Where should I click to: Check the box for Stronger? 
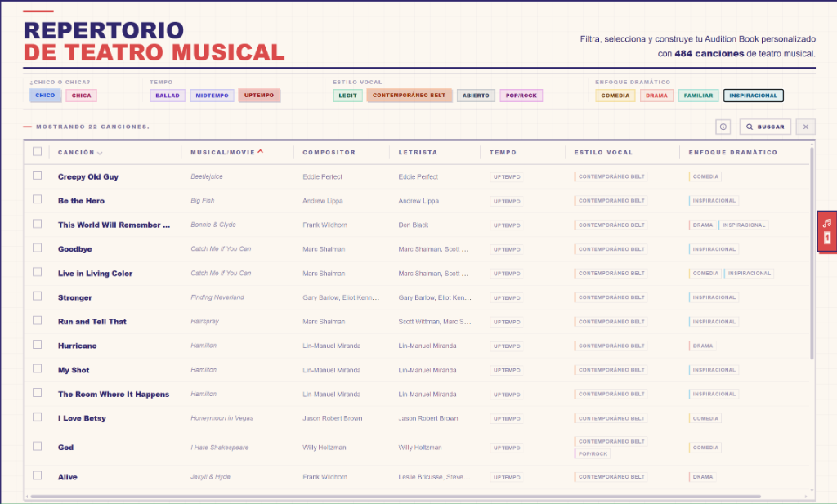coord(37,296)
